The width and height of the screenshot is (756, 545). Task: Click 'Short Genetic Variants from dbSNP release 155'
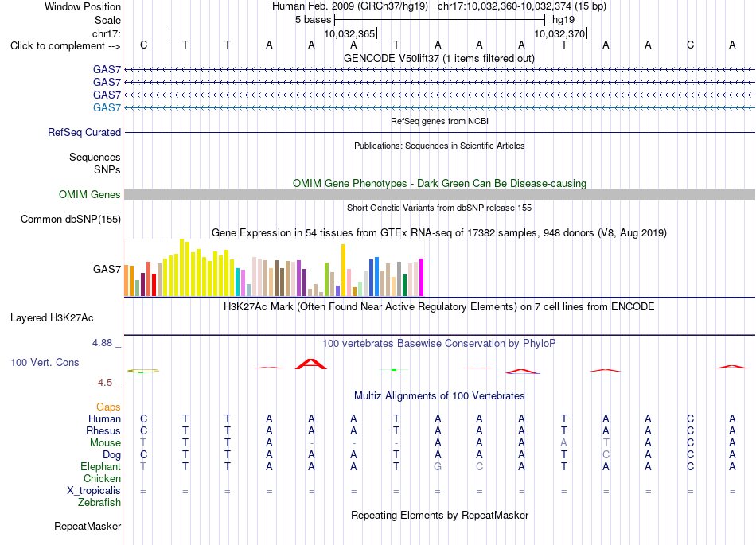point(439,208)
